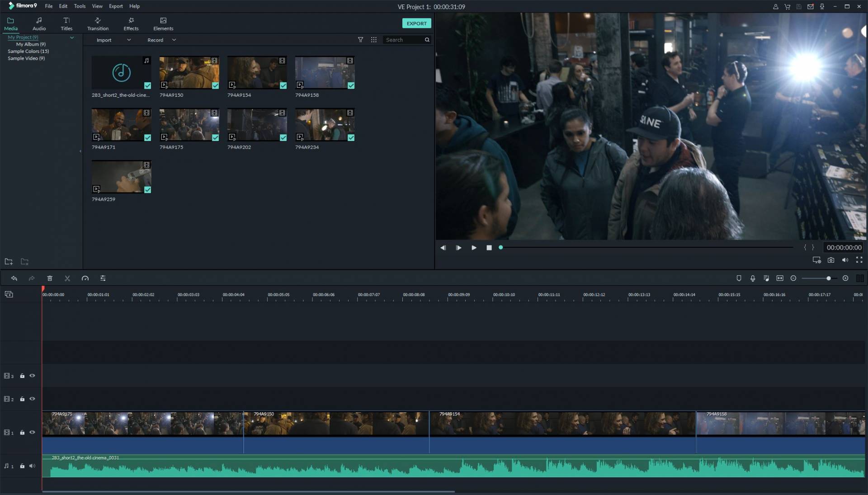Toggle volume/speaker icon on audio track
Screen dimensions: 868x495
coord(32,466)
